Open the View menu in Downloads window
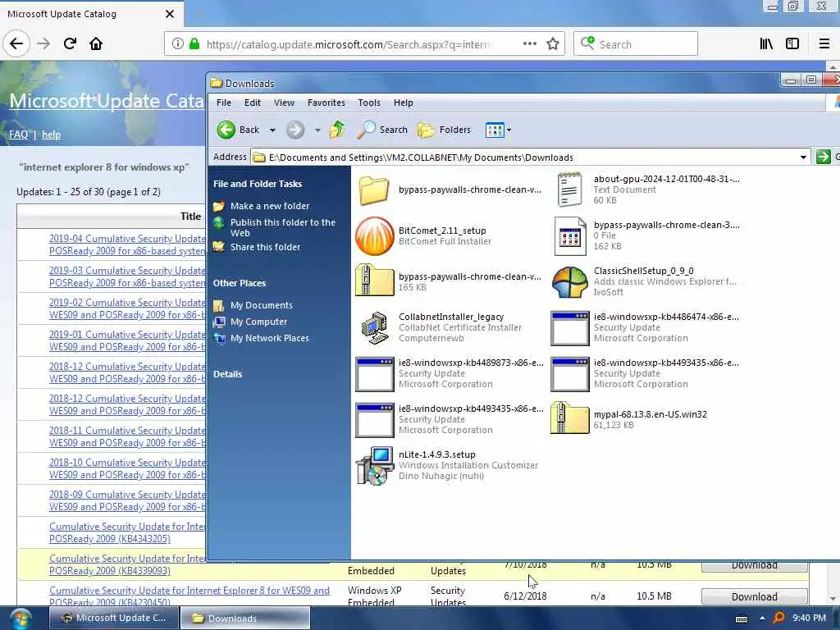The image size is (840, 630). 284,103
